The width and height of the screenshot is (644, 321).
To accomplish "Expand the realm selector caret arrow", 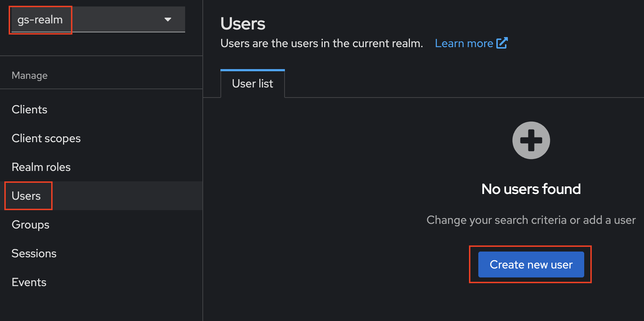I will coord(167,19).
